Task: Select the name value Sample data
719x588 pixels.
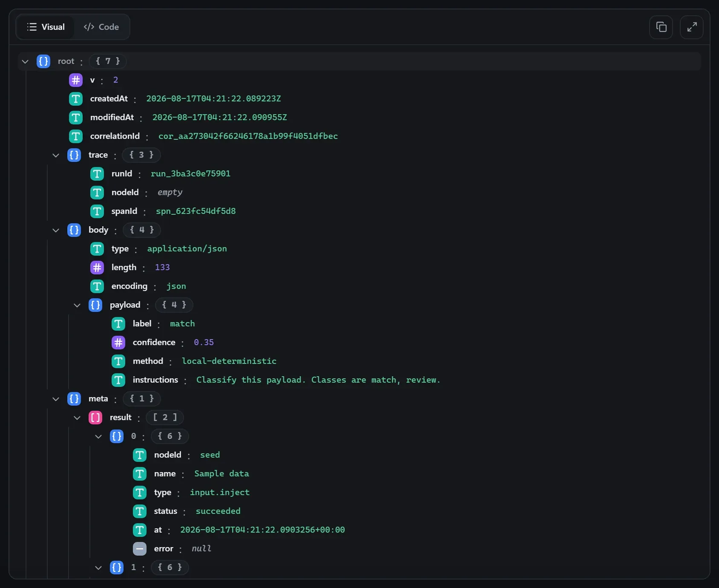Action: click(x=221, y=474)
